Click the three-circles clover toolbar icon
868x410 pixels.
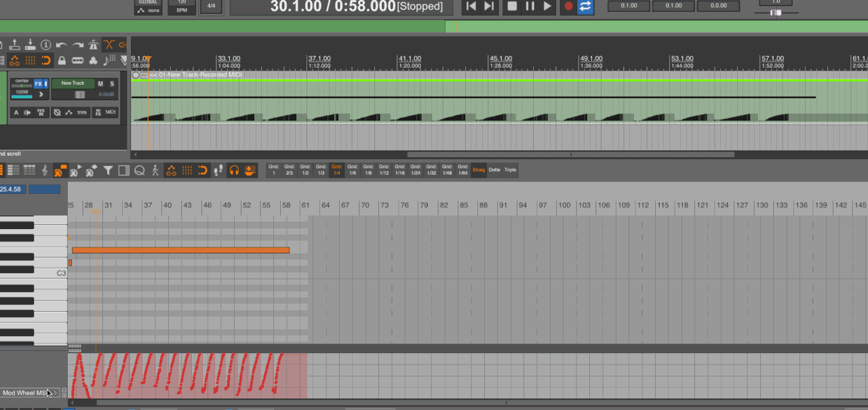coord(93,60)
